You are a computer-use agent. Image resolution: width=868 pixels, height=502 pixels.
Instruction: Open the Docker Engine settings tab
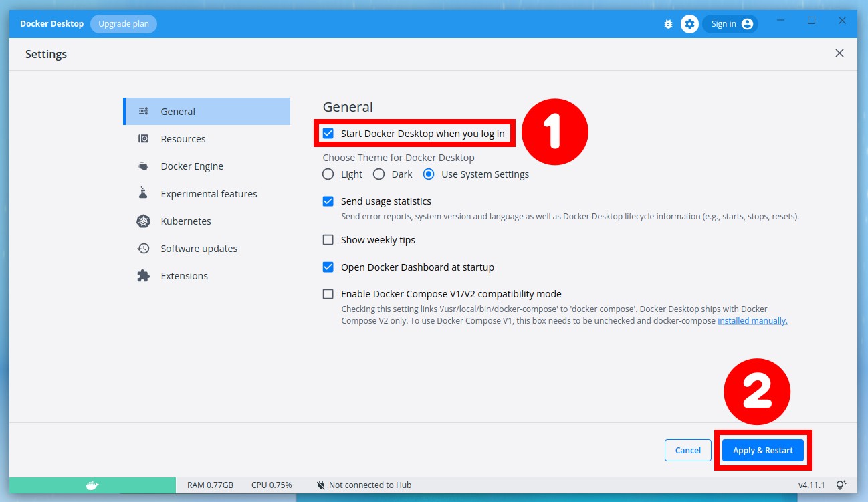207,166
